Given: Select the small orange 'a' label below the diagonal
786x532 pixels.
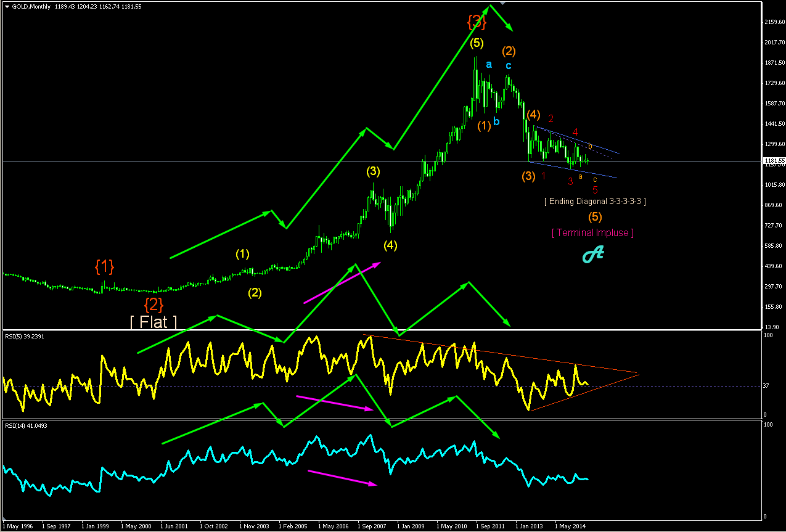Looking at the screenshot, I should pos(580,176).
